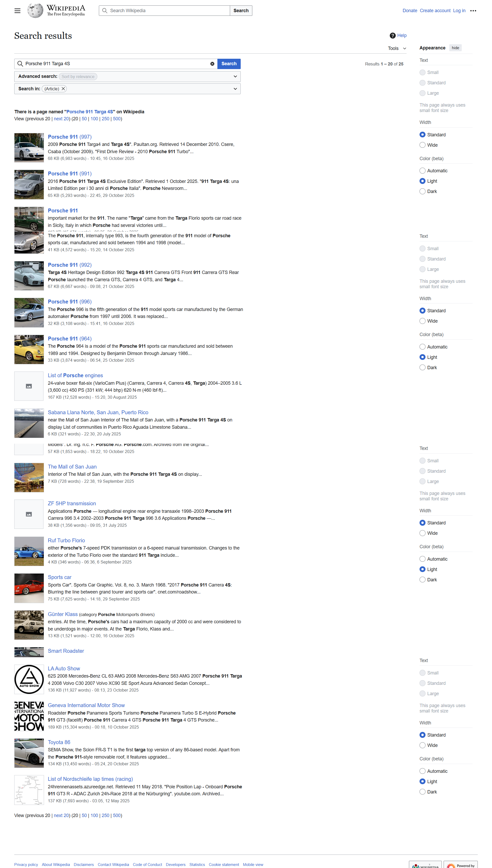
Task: Open the Porsche 911 (992) thumbnail
Action: click(29, 276)
